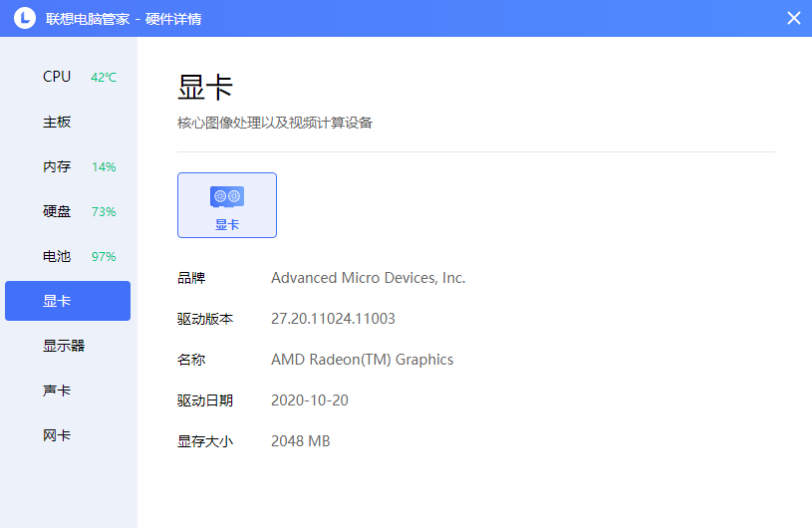
Task: Click the 14% memory usage value
Action: (x=104, y=167)
